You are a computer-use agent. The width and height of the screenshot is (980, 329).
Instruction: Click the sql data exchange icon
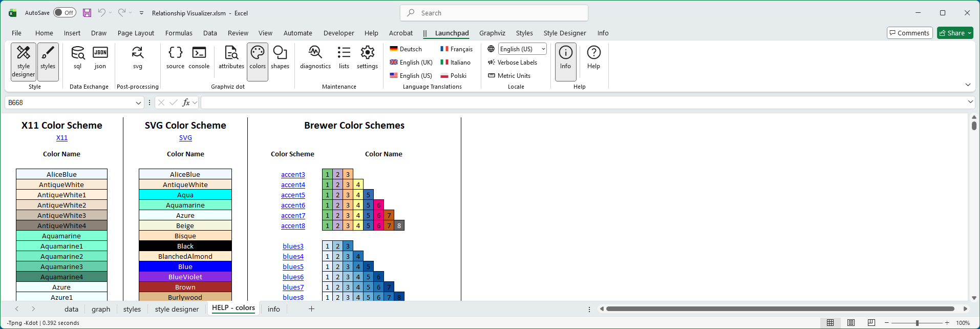tap(78, 57)
